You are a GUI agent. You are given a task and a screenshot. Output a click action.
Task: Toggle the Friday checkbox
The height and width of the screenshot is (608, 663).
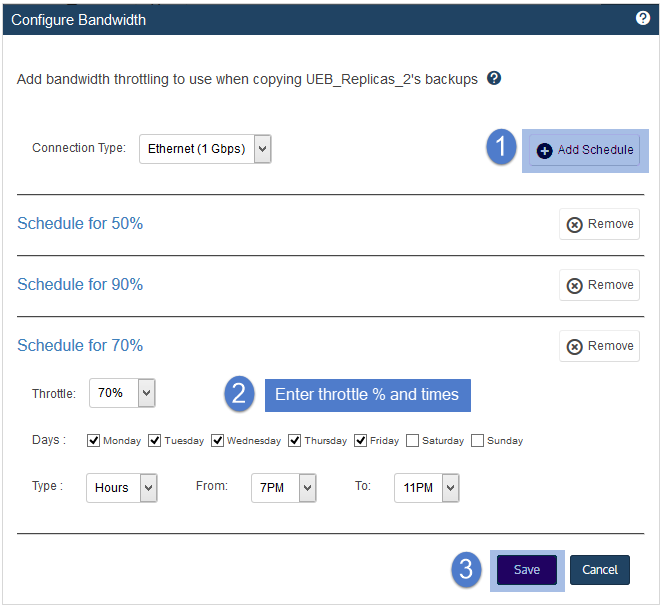point(360,441)
